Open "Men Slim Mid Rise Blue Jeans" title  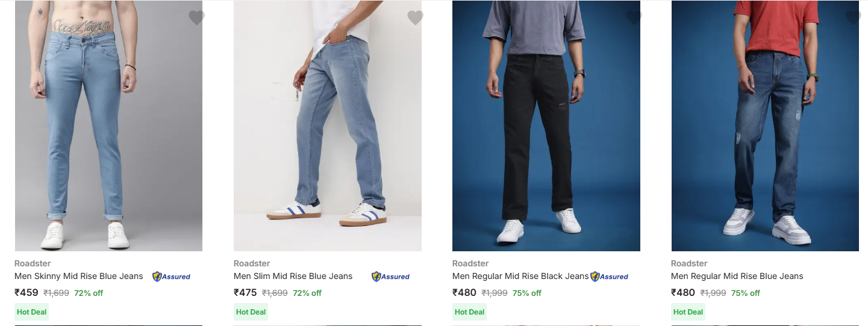(x=293, y=276)
